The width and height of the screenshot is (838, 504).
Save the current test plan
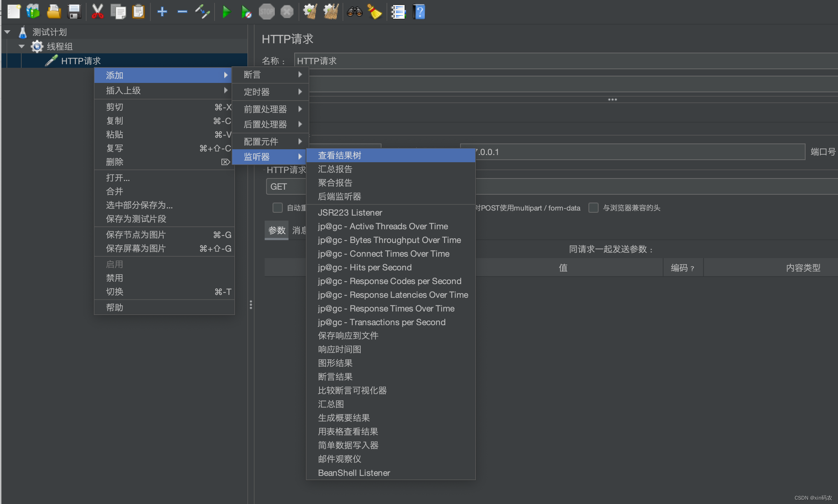[74, 12]
